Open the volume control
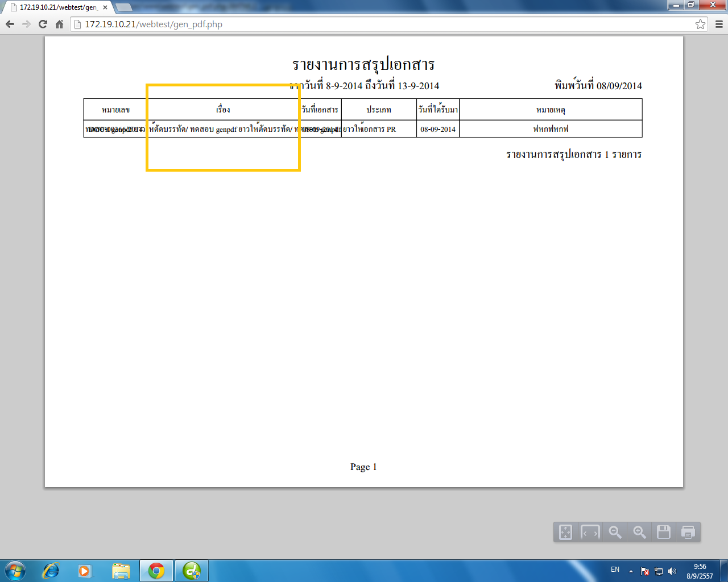Image resolution: width=728 pixels, height=582 pixels. pos(672,571)
